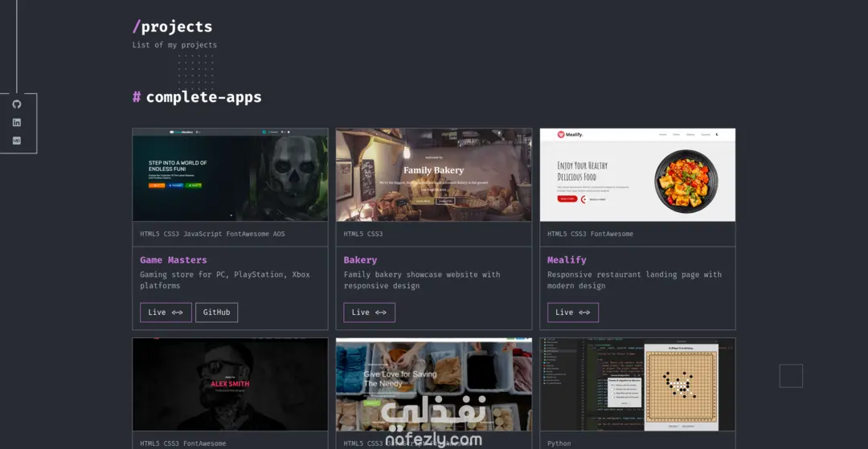Image resolution: width=868 pixels, height=449 pixels.
Task: Click the Game Masters project title
Action: [x=174, y=260]
